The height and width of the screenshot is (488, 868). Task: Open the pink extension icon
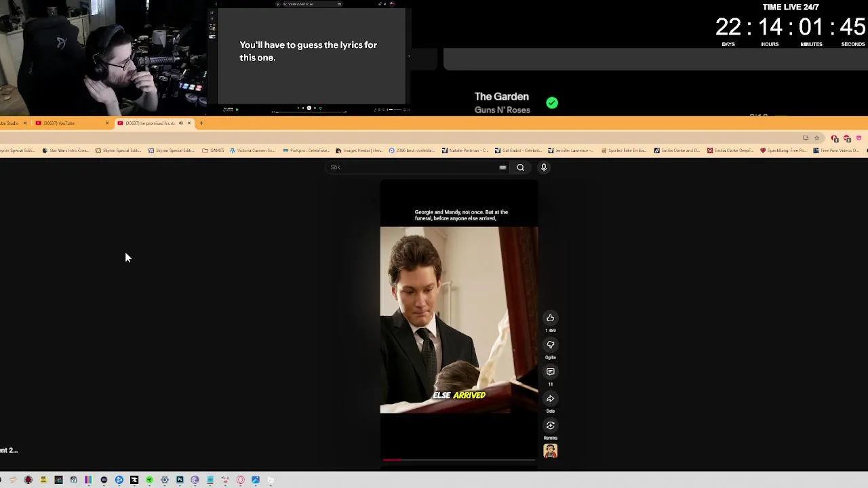(859, 138)
